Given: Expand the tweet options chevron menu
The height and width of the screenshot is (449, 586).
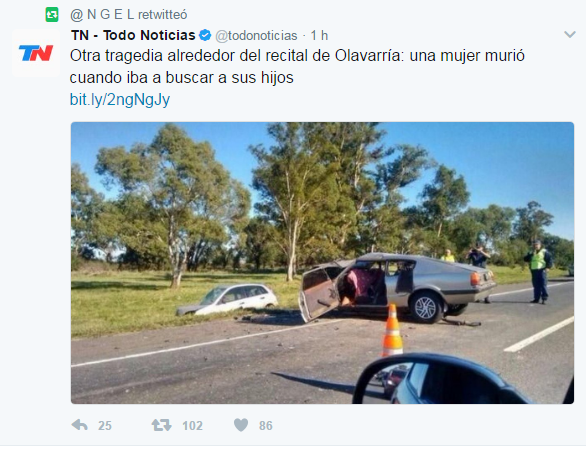Looking at the screenshot, I should [x=570, y=35].
